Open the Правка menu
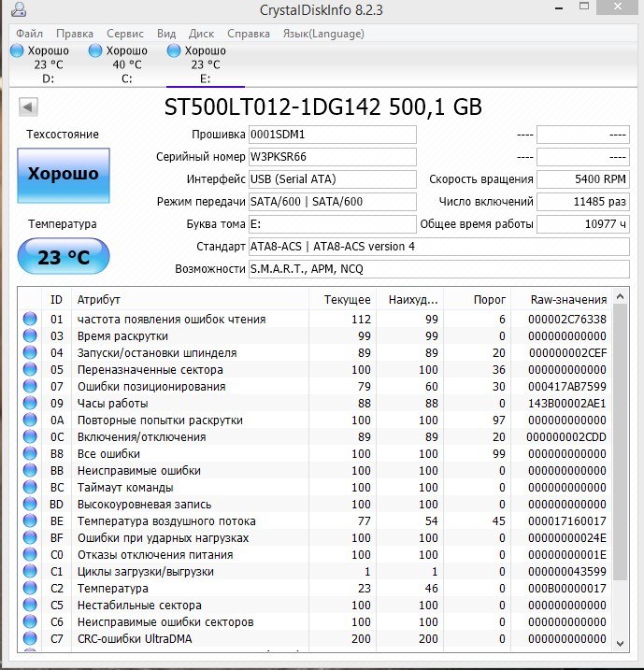 [75, 34]
